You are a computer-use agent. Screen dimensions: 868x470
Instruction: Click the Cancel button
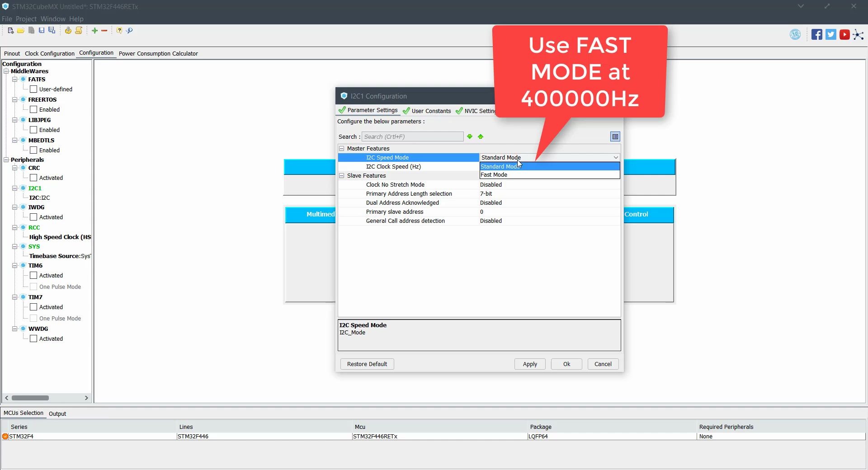tap(603, 364)
